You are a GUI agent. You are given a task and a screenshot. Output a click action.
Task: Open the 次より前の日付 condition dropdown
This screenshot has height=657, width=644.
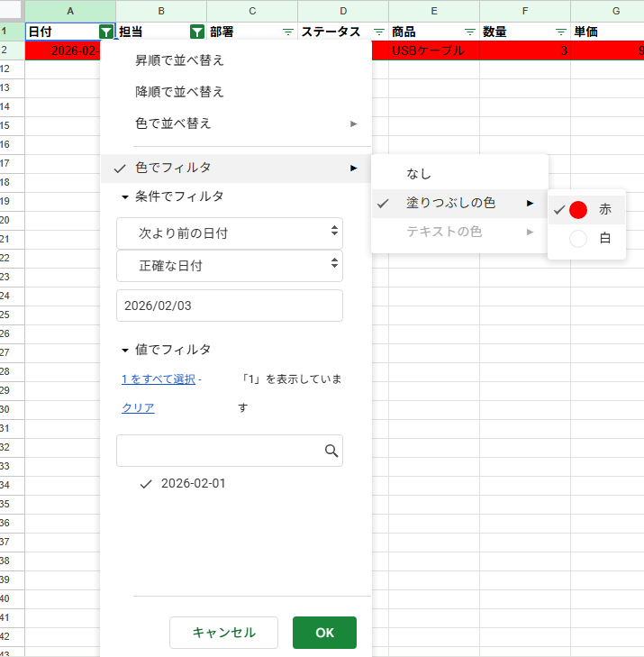pyautogui.click(x=229, y=233)
